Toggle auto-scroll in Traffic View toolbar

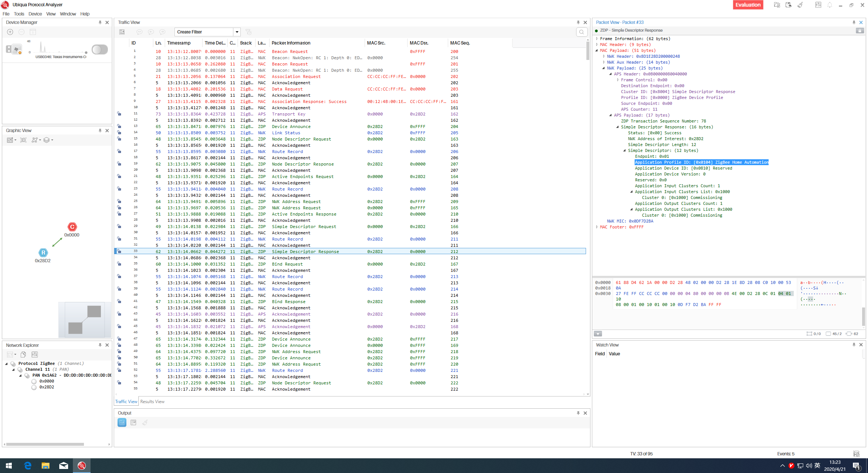click(x=122, y=32)
